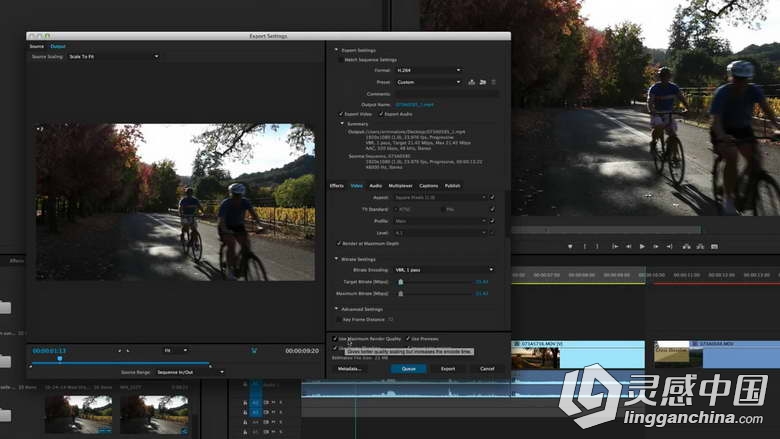
Task: Click the settings panel vertical scrollbar
Action: coord(507,213)
